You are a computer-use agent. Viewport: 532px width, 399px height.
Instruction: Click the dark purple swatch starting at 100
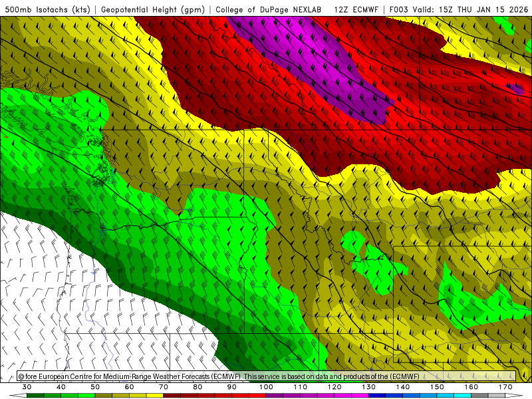pyautogui.click(x=275, y=396)
